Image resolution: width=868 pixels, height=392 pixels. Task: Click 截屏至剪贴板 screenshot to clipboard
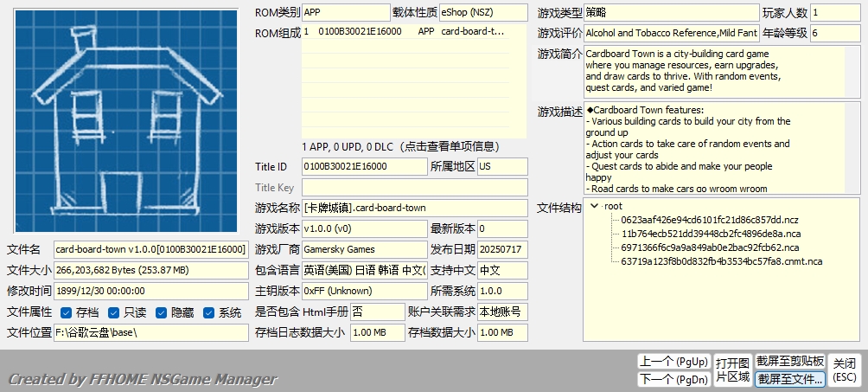pyautogui.click(x=790, y=361)
